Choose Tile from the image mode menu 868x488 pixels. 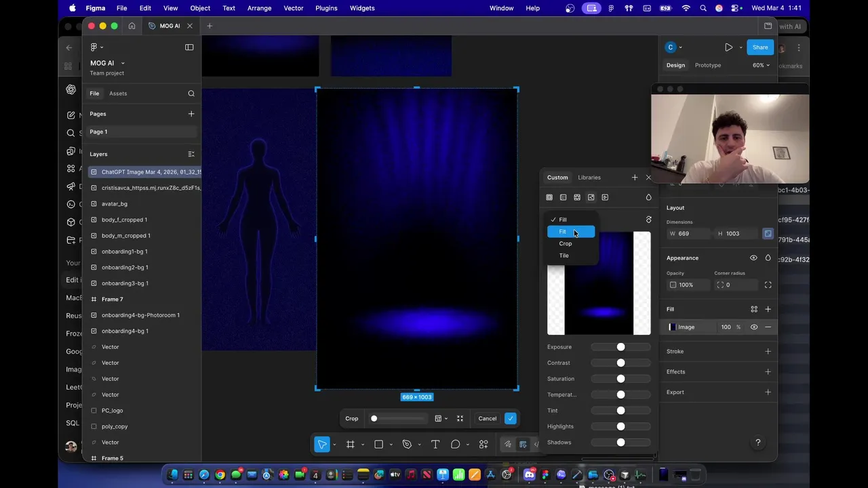564,256
